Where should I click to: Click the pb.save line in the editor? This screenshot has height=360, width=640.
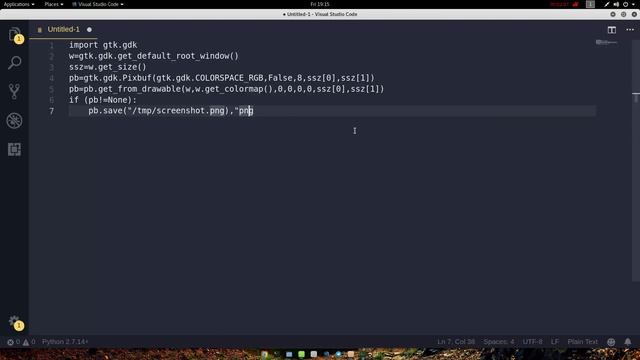171,111
